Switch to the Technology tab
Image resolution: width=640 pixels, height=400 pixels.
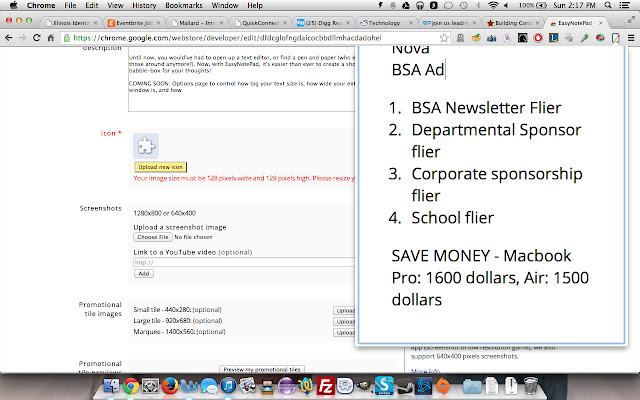point(386,23)
